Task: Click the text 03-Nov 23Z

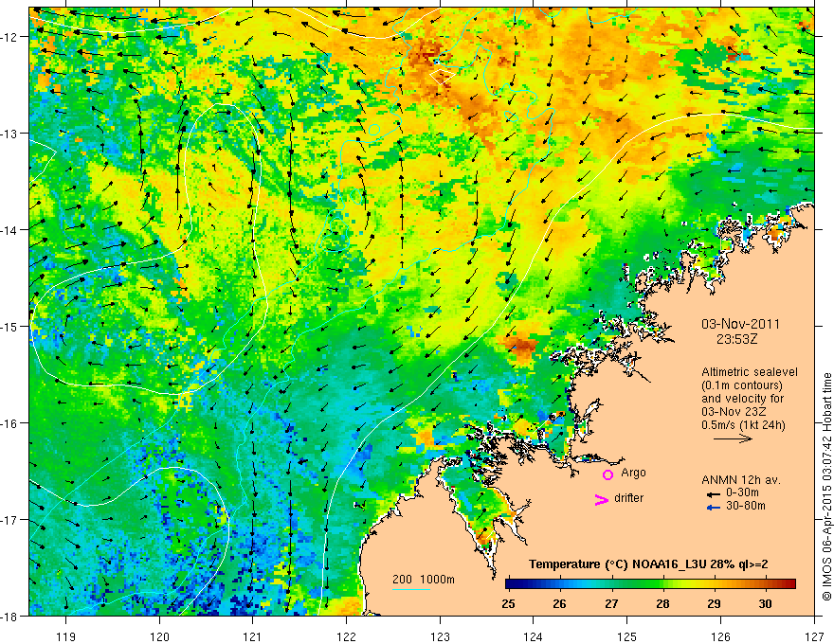Action: pos(732,412)
